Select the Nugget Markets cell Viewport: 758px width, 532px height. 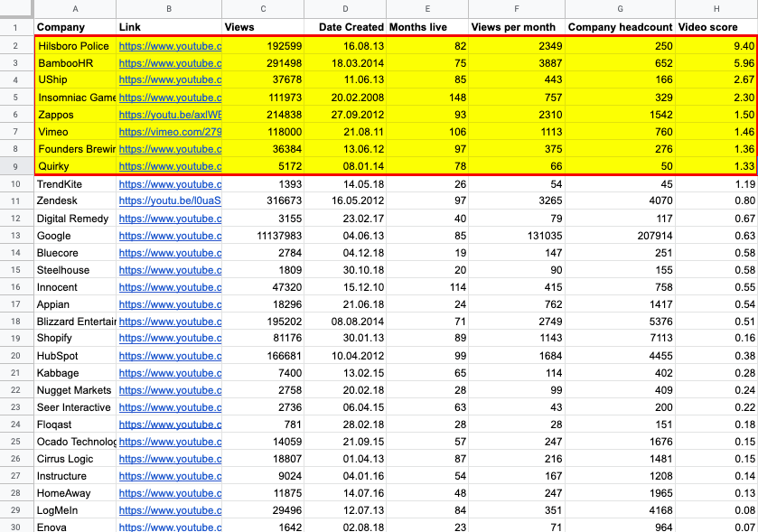pyautogui.click(x=75, y=390)
